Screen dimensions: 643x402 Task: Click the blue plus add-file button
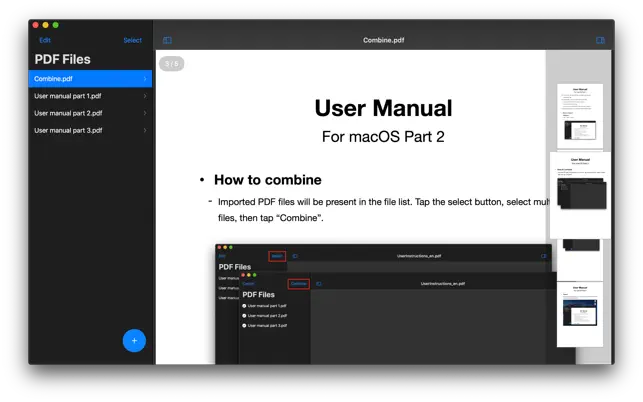pos(134,340)
